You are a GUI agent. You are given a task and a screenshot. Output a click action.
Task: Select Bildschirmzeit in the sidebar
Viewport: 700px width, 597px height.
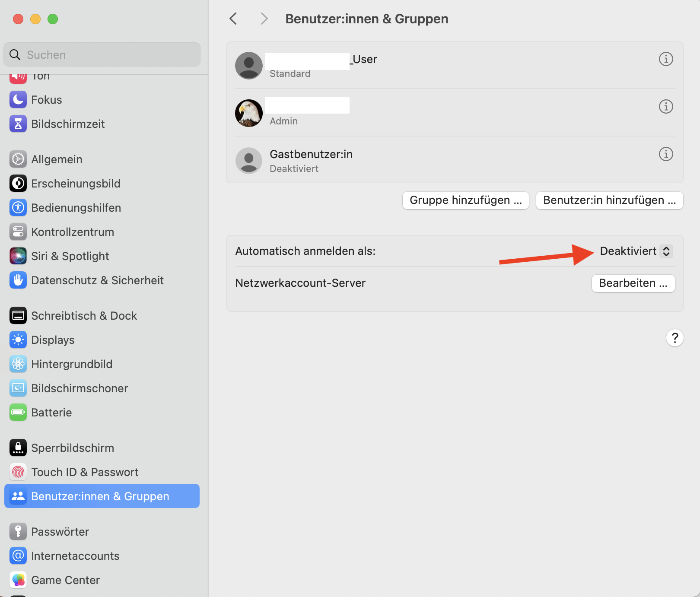[102, 124]
